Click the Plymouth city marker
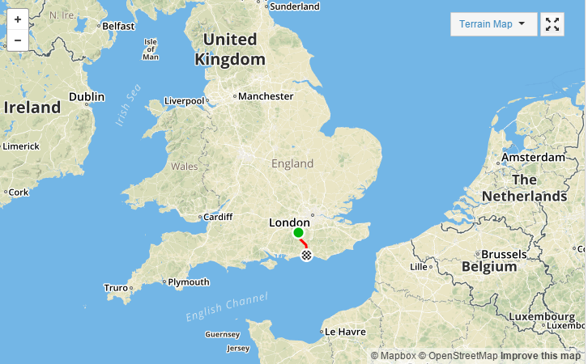 [x=164, y=281]
